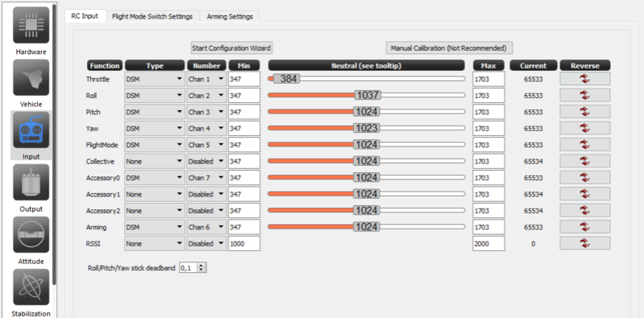Click the Function column header
The image size is (644, 318).
pos(105,65)
